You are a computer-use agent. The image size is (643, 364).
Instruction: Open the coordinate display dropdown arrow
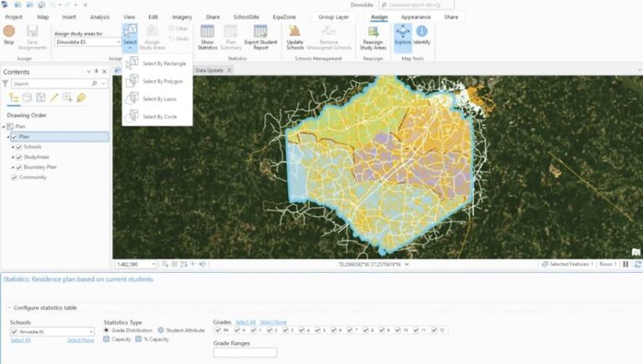[407, 264]
